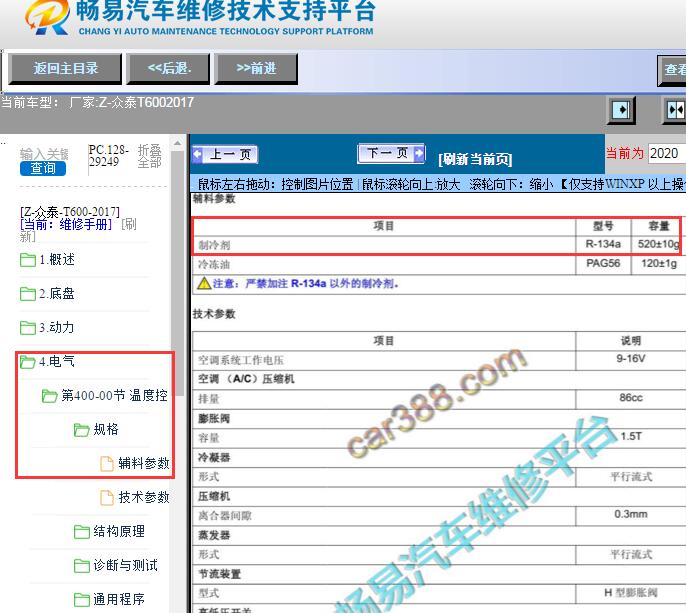Click the blue 查询 search button
Screen dimensions: 686x613
click(x=43, y=168)
